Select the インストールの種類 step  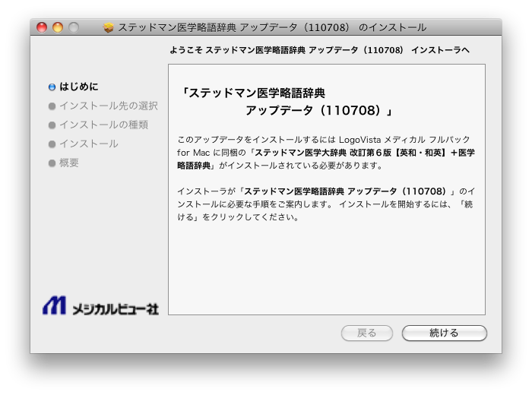point(104,125)
